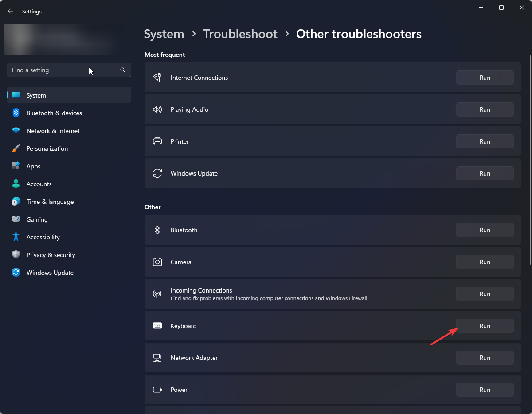Open Windows Update label in sidebar
This screenshot has height=414, width=532.
[x=50, y=273]
